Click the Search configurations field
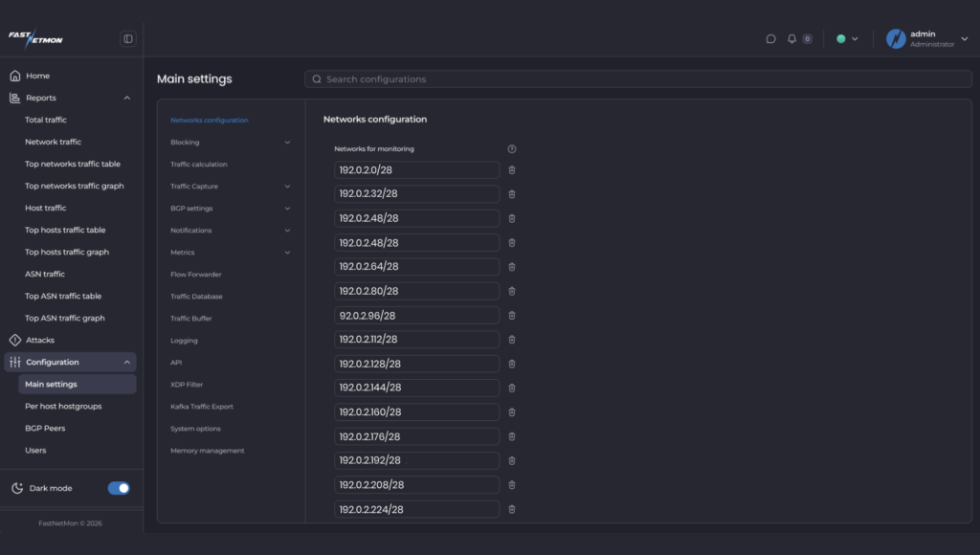This screenshot has height=555, width=980. (x=632, y=79)
